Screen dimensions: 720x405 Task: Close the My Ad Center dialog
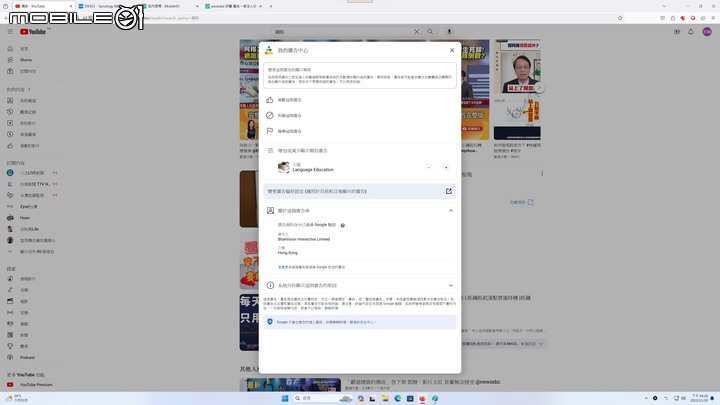click(452, 51)
